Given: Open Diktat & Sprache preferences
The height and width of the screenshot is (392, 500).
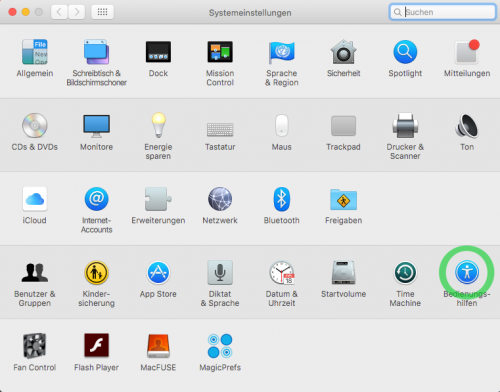Looking at the screenshot, I should point(220,272).
